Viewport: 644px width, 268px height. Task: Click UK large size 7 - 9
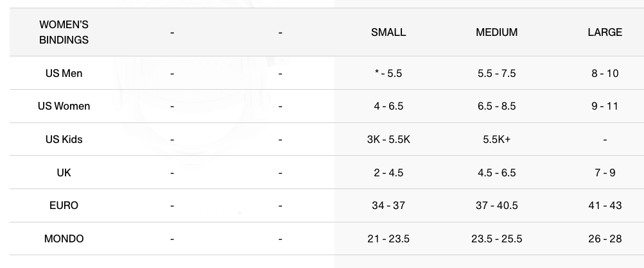tap(604, 172)
